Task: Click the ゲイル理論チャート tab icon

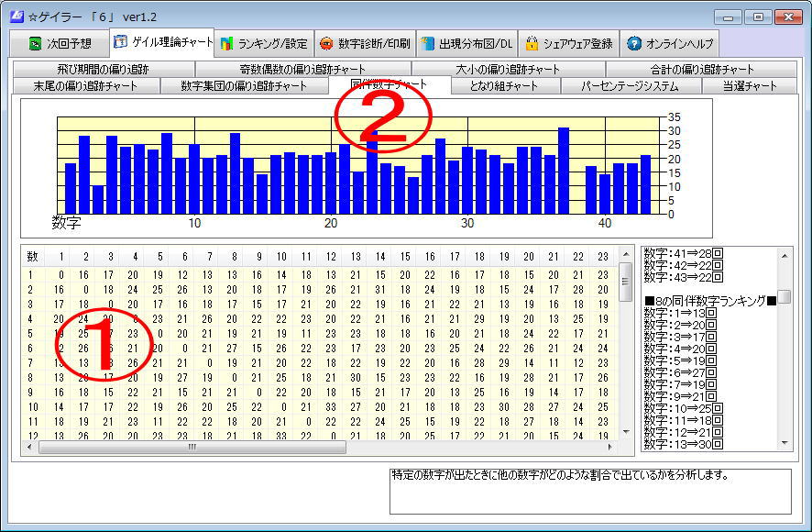Action: pos(120,42)
